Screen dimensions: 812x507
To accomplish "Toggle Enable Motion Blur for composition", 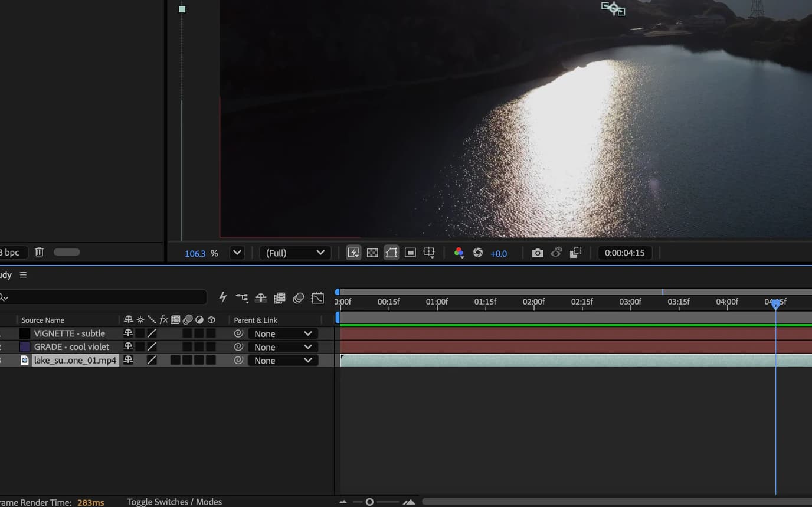I will 299,298.
